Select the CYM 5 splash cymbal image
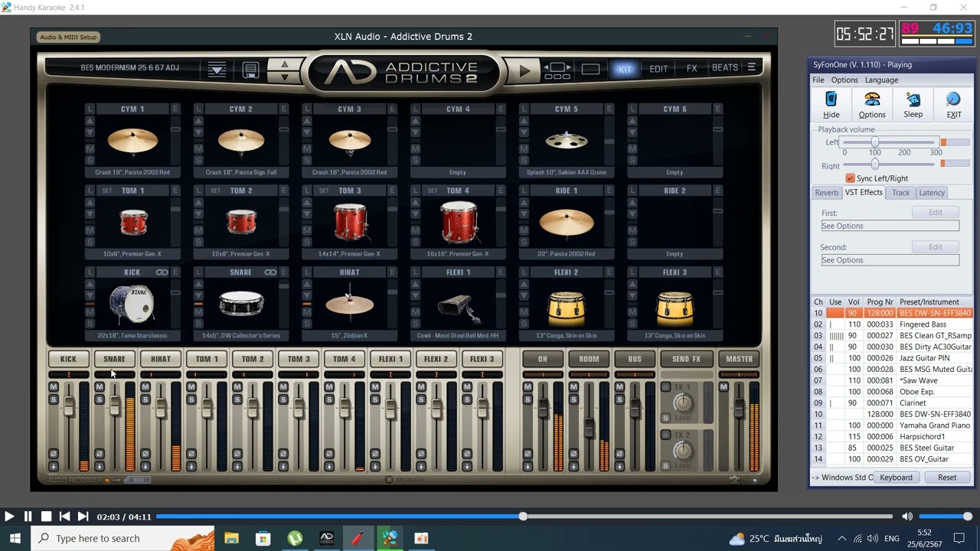This screenshot has width=980, height=551. click(x=567, y=141)
